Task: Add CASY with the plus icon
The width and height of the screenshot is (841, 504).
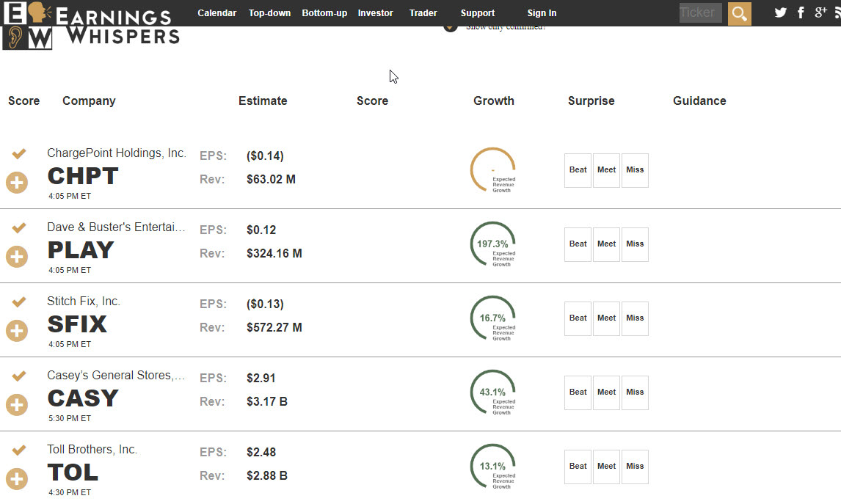Action: (17, 404)
